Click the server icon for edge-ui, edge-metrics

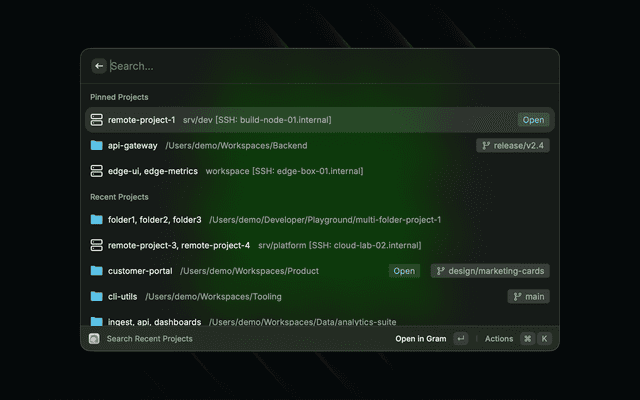97,171
